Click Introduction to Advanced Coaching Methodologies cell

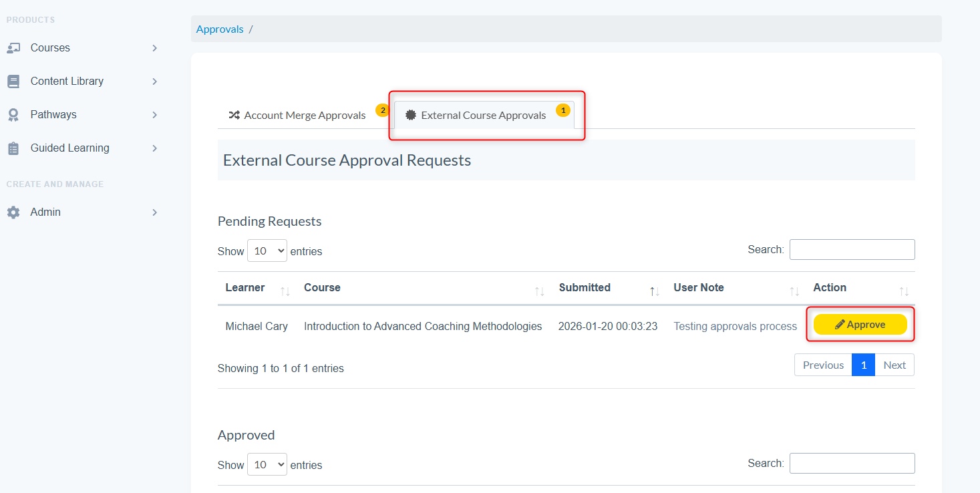pos(423,327)
